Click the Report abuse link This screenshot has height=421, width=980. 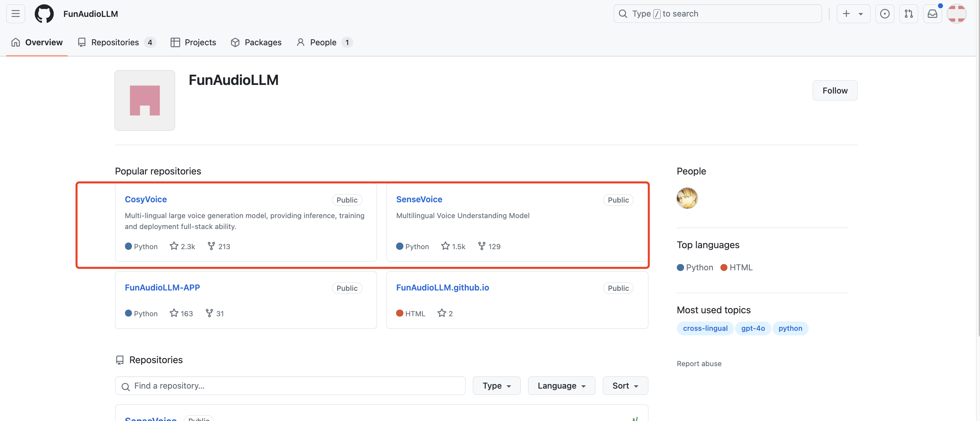pos(699,364)
